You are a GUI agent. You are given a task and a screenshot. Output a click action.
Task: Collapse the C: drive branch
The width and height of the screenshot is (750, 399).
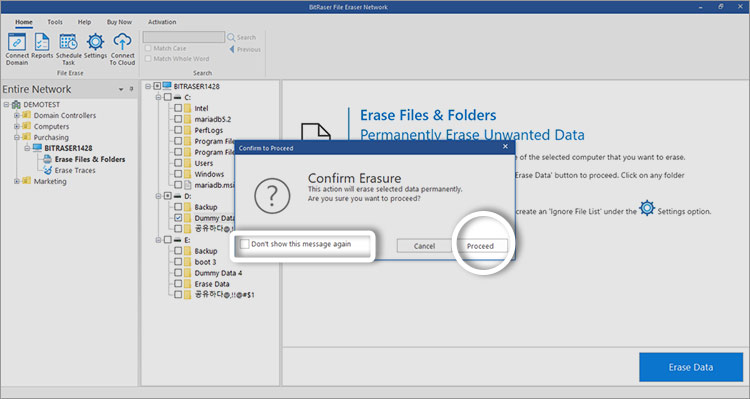click(158, 97)
